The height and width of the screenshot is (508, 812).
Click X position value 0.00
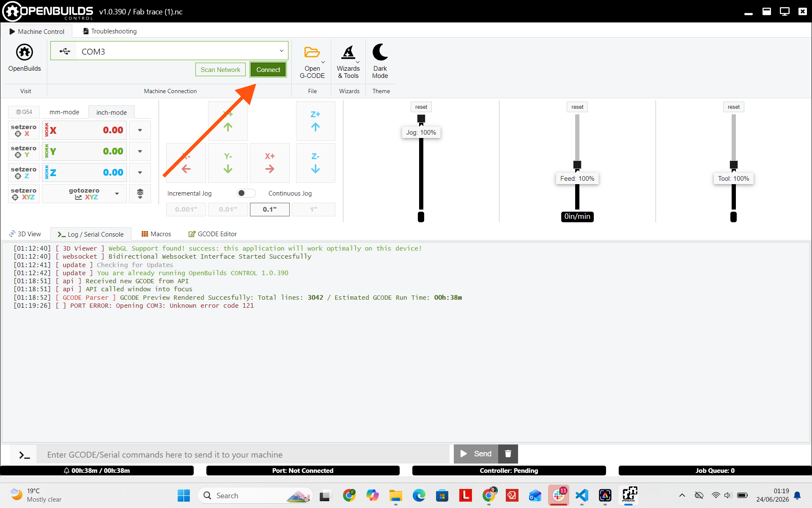(x=113, y=130)
